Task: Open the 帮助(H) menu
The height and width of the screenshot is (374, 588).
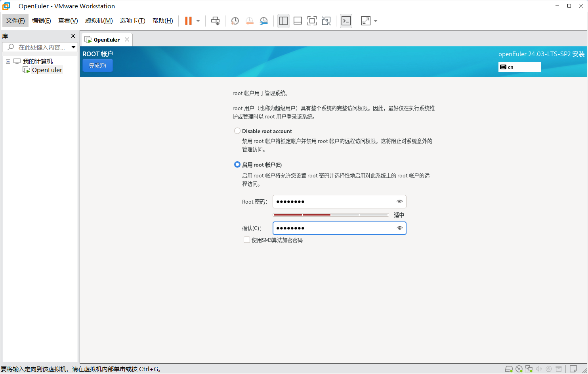Action: (x=163, y=21)
